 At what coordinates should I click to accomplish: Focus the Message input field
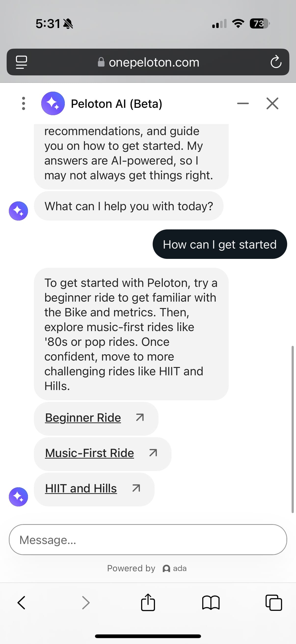148,540
